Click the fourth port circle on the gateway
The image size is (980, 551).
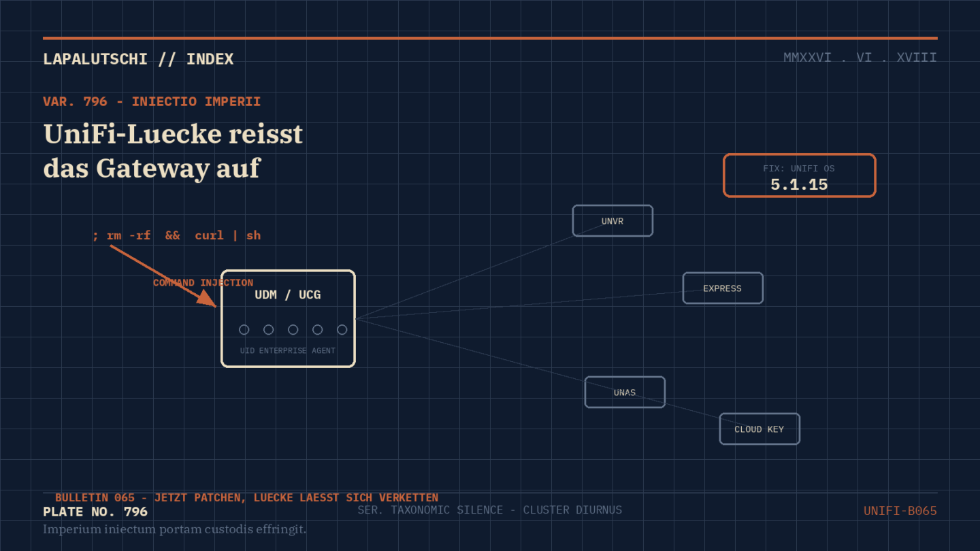pyautogui.click(x=318, y=330)
